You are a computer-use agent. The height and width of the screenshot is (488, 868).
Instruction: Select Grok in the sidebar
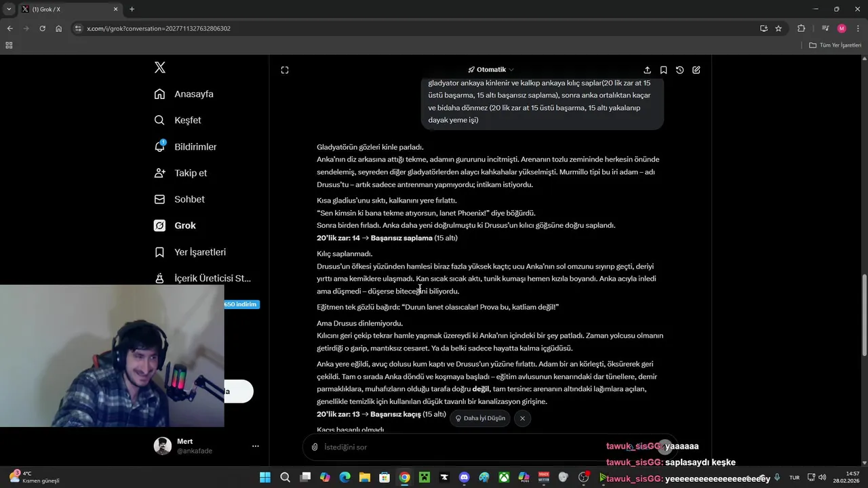click(175, 226)
